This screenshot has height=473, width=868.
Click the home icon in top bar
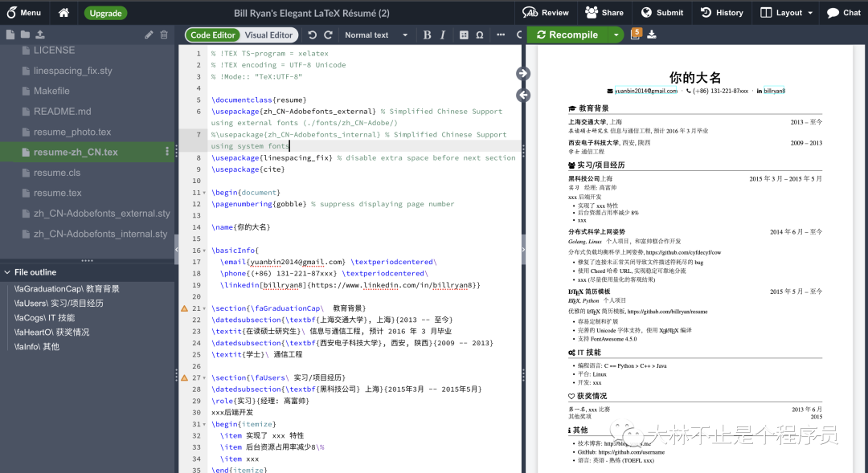click(64, 13)
